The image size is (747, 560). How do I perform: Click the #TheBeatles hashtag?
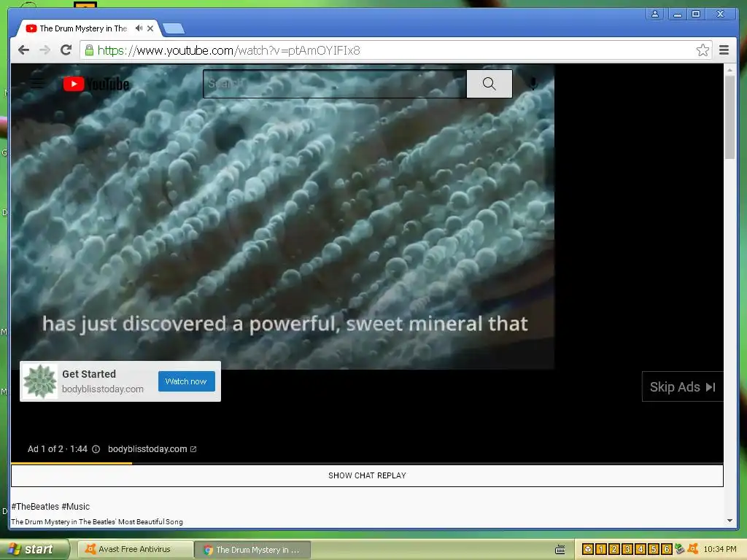35,506
